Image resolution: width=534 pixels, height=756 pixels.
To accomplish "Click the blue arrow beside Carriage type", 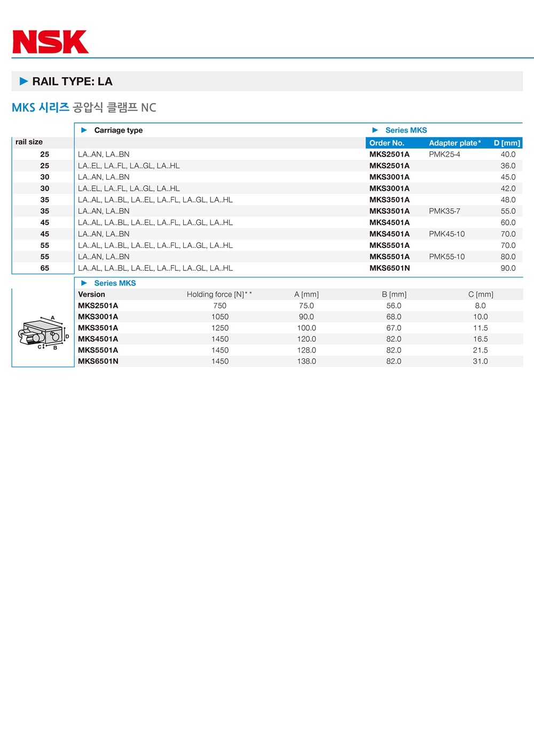I will coord(84,130).
